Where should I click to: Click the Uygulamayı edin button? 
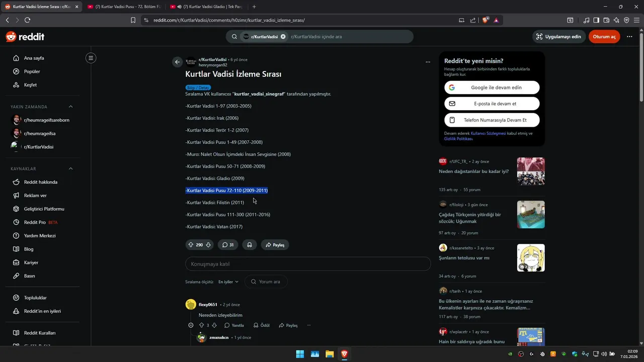558,37
